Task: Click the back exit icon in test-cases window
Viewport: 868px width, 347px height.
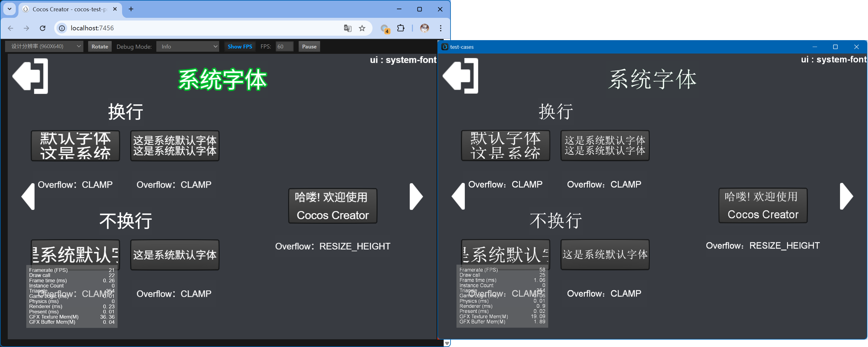Action: pyautogui.click(x=460, y=76)
